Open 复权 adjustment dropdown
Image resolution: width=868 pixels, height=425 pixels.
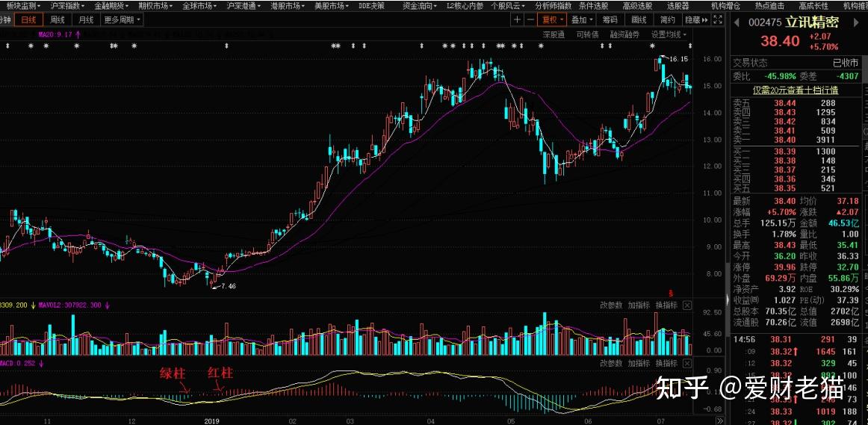click(553, 20)
